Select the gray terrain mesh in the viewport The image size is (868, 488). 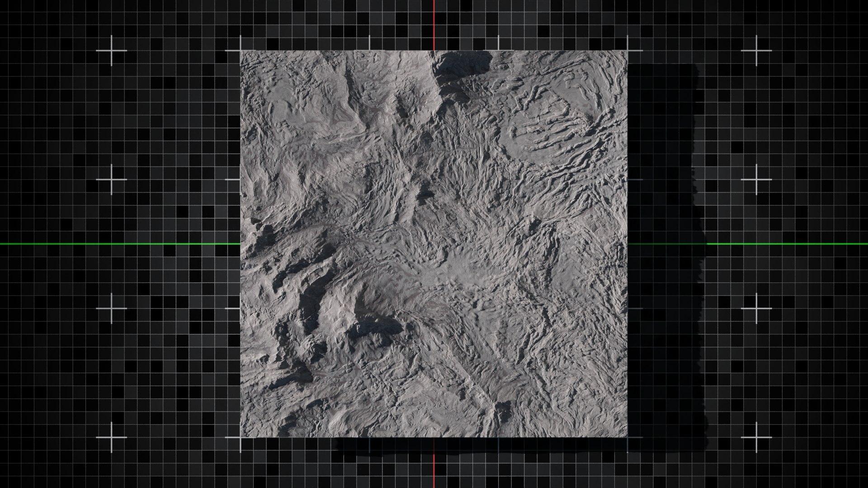click(x=434, y=244)
